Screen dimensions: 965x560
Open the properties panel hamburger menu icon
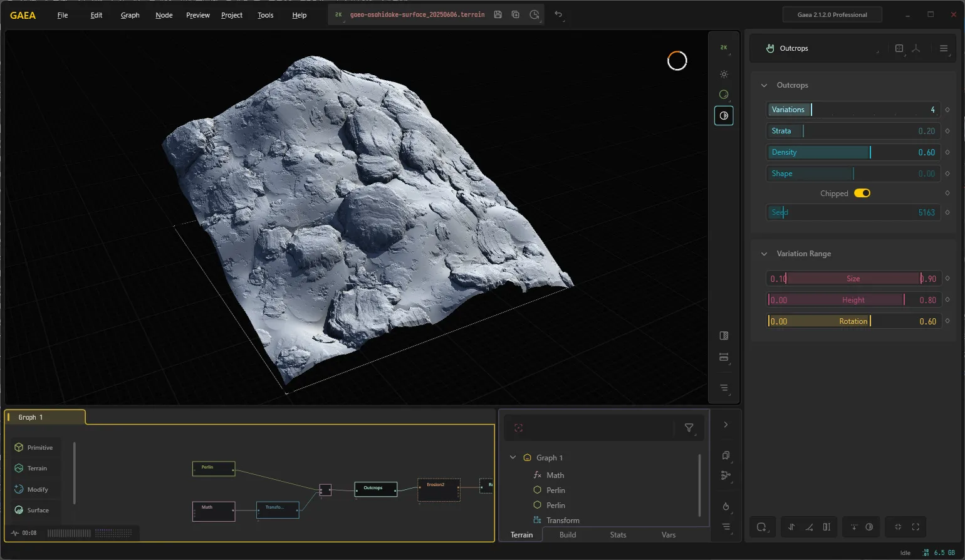[x=944, y=48]
